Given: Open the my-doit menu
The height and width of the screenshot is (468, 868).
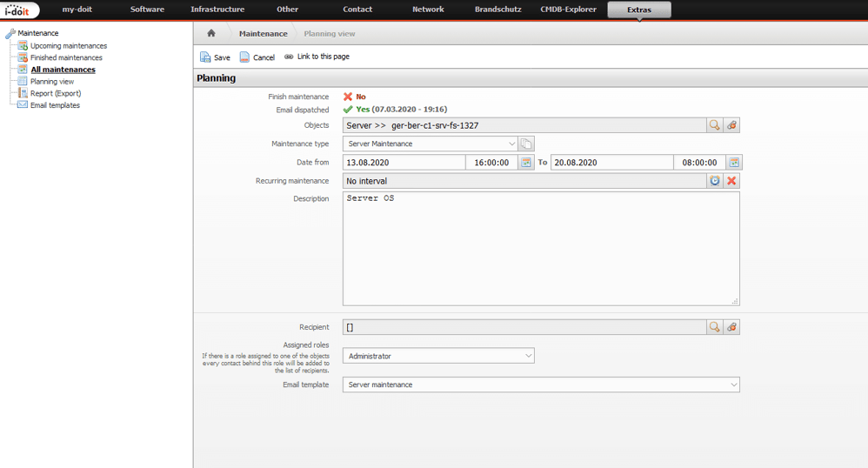Looking at the screenshot, I should (x=77, y=10).
